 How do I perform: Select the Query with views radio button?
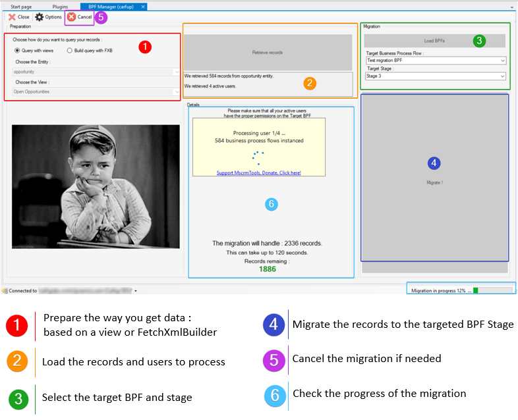click(x=17, y=51)
